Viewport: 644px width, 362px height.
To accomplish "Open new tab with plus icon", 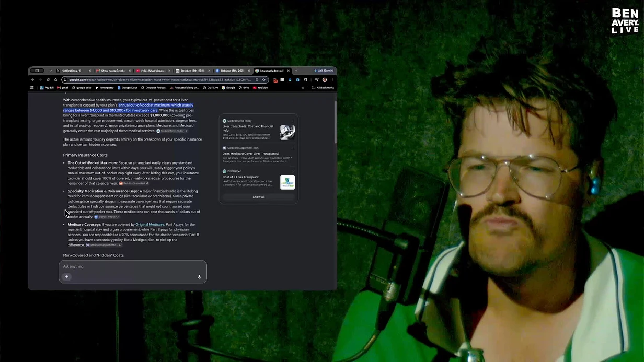I will tap(296, 71).
